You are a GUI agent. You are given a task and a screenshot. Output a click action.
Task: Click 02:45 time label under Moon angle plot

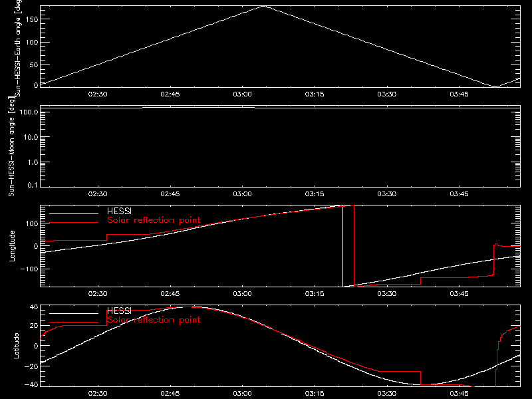click(170, 194)
